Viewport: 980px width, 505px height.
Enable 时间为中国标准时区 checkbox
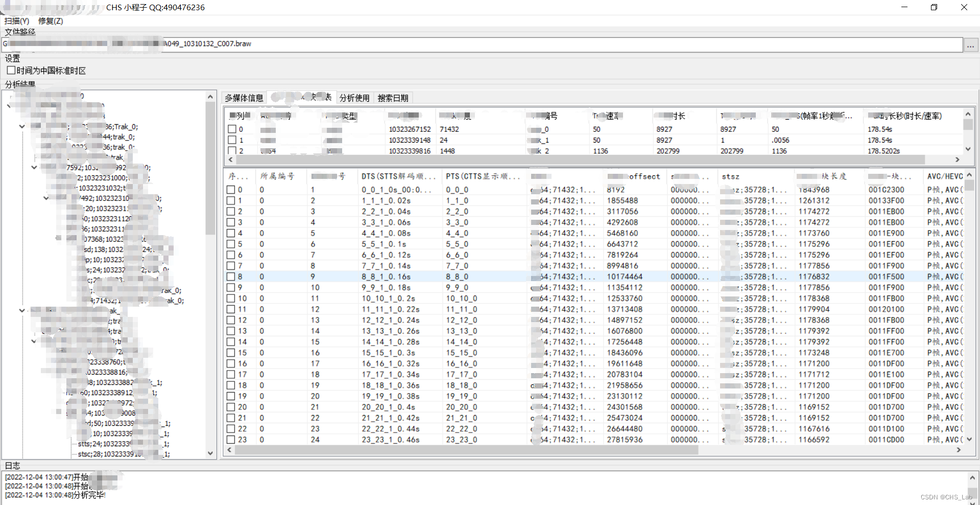pos(11,71)
